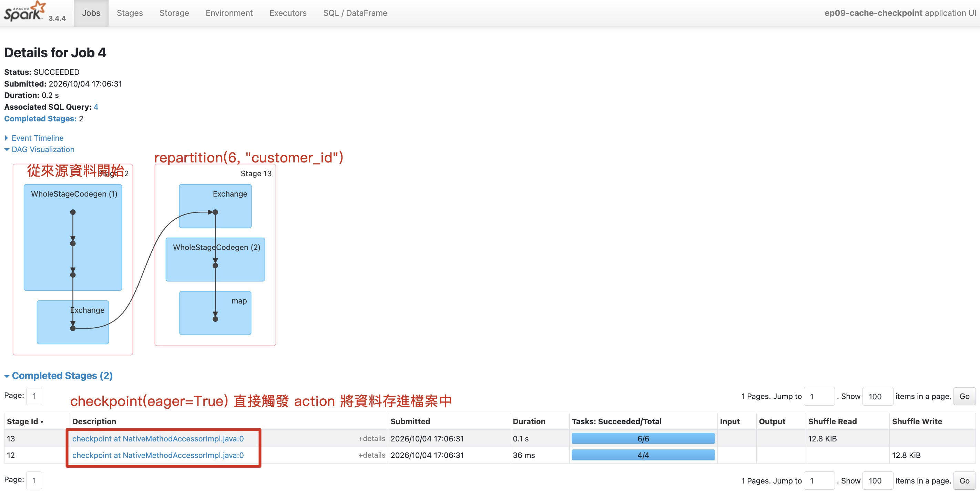Expand +details for stage 13
The height and width of the screenshot is (498, 980).
[x=372, y=439]
